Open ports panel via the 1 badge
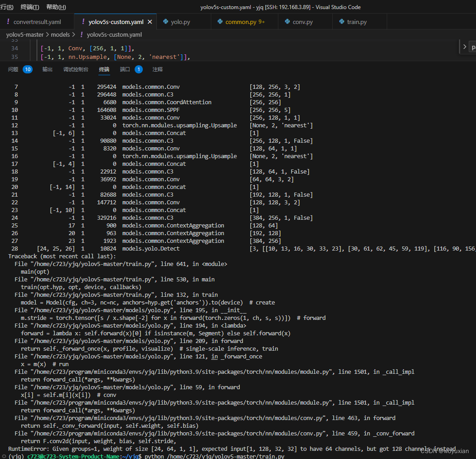Viewport: 476px width, 459px height. click(x=138, y=69)
